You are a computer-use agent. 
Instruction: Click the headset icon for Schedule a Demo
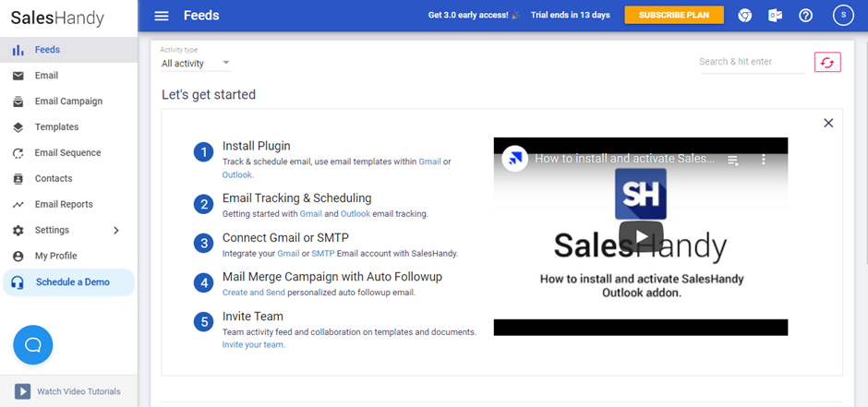click(x=18, y=282)
